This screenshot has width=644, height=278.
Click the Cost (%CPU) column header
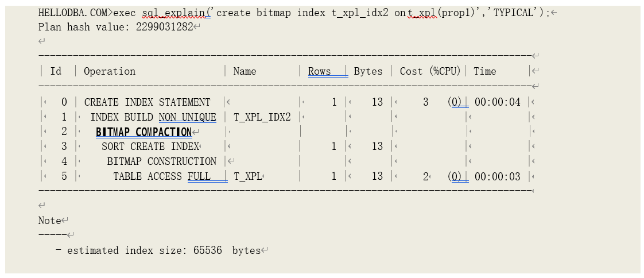[x=430, y=71]
